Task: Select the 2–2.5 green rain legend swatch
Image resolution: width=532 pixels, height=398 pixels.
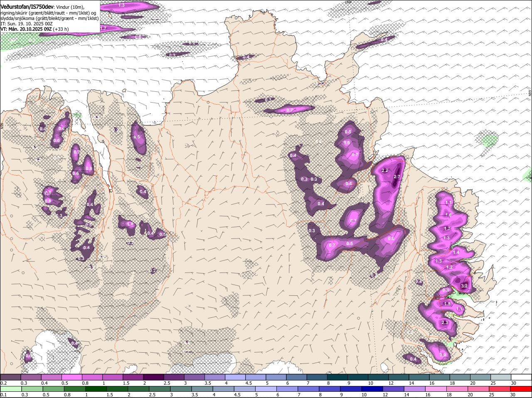Action: pyautogui.click(x=138, y=389)
